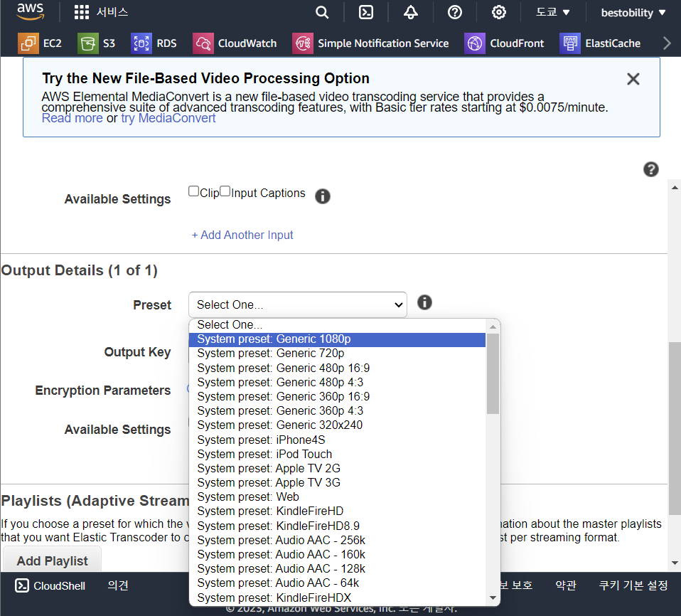The width and height of the screenshot is (681, 616).
Task: Open RDS shortcut icon
Action: tap(141, 43)
